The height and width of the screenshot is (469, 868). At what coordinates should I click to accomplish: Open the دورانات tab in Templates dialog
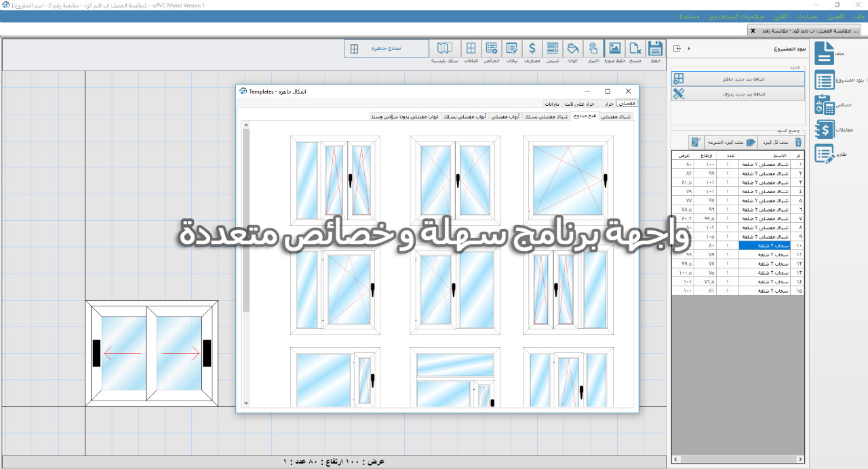click(551, 104)
